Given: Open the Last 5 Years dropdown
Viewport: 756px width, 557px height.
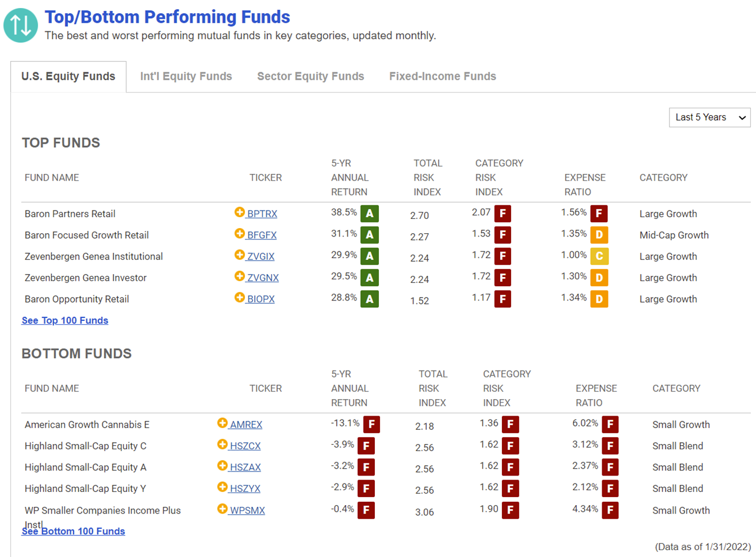Looking at the screenshot, I should pyautogui.click(x=709, y=117).
